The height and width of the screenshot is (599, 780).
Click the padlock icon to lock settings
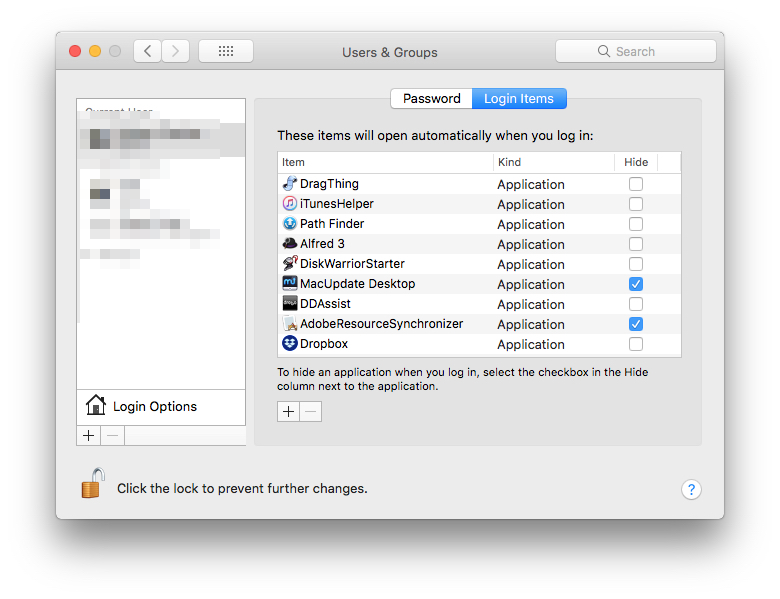(x=93, y=483)
